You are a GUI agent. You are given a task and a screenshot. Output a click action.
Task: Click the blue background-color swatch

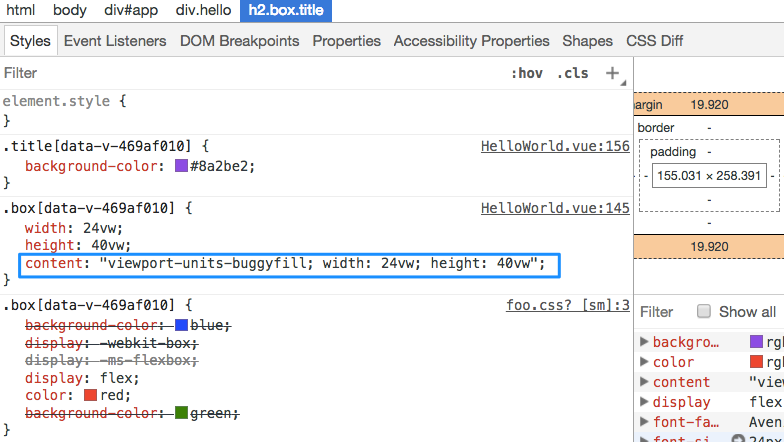pyautogui.click(x=181, y=325)
